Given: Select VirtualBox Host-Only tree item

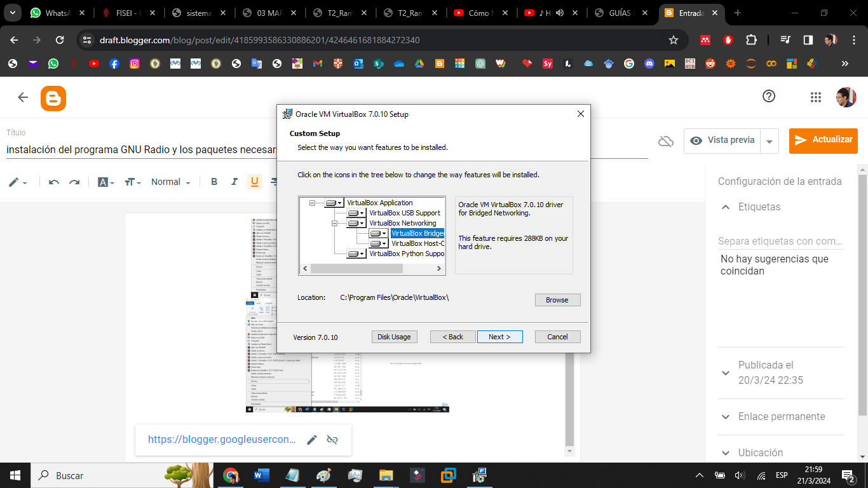Looking at the screenshot, I should coord(417,243).
